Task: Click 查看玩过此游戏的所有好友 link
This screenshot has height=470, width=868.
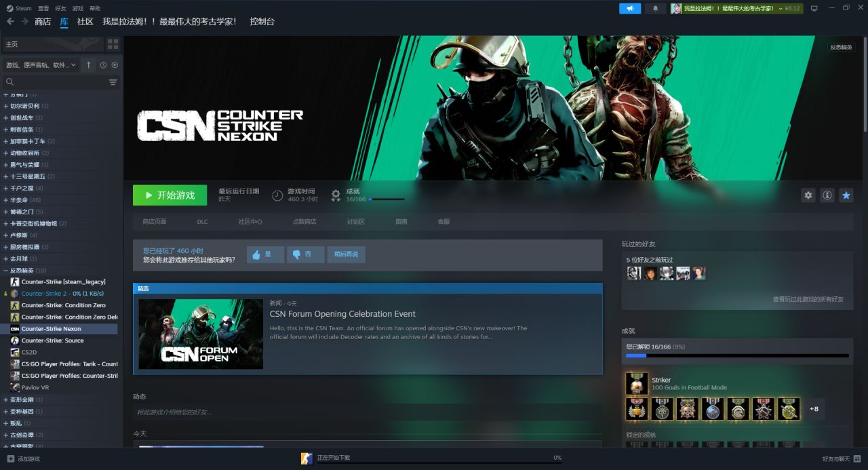Action: (808, 299)
